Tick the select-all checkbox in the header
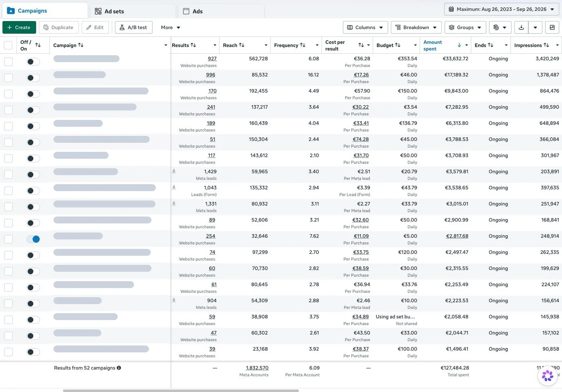The image size is (562, 392). coord(8,45)
